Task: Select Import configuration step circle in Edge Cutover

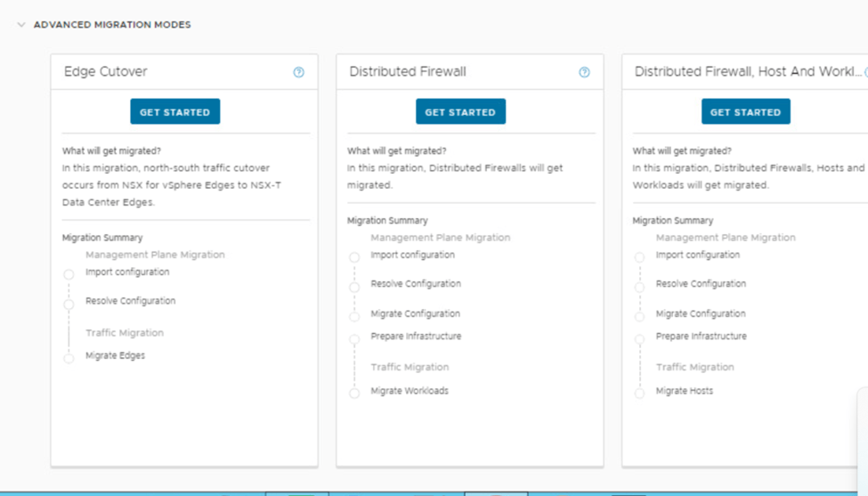Action: [x=69, y=275]
